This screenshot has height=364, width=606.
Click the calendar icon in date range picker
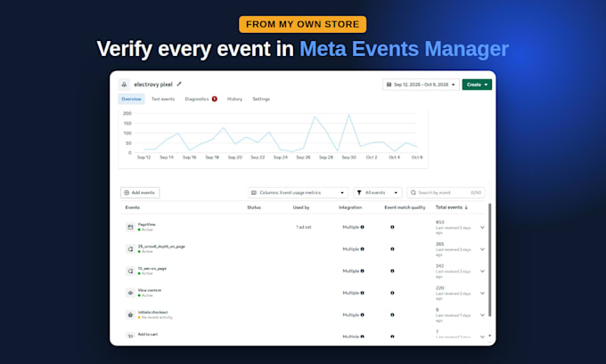389,85
